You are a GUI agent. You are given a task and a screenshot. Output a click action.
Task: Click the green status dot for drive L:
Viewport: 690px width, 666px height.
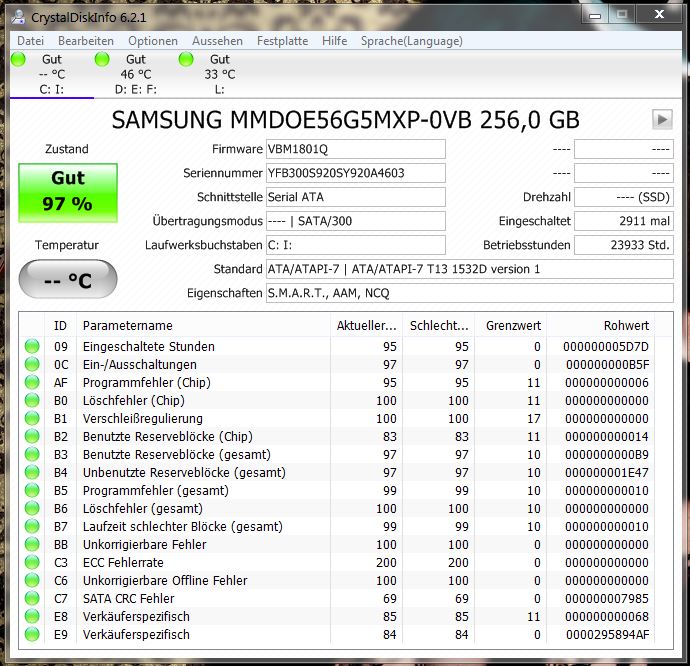186,59
